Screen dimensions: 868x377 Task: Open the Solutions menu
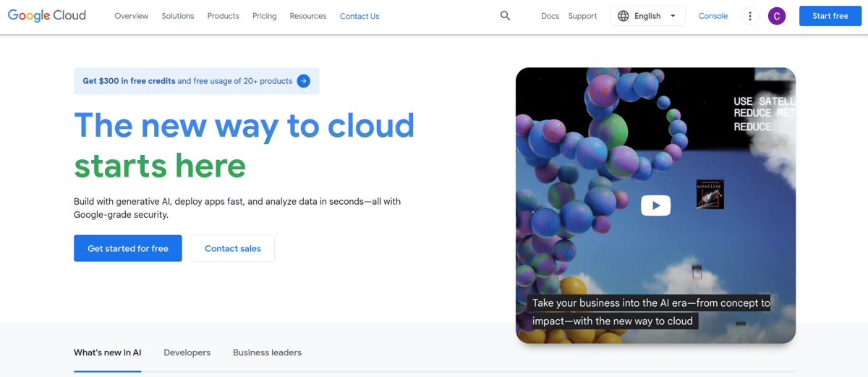click(x=178, y=16)
